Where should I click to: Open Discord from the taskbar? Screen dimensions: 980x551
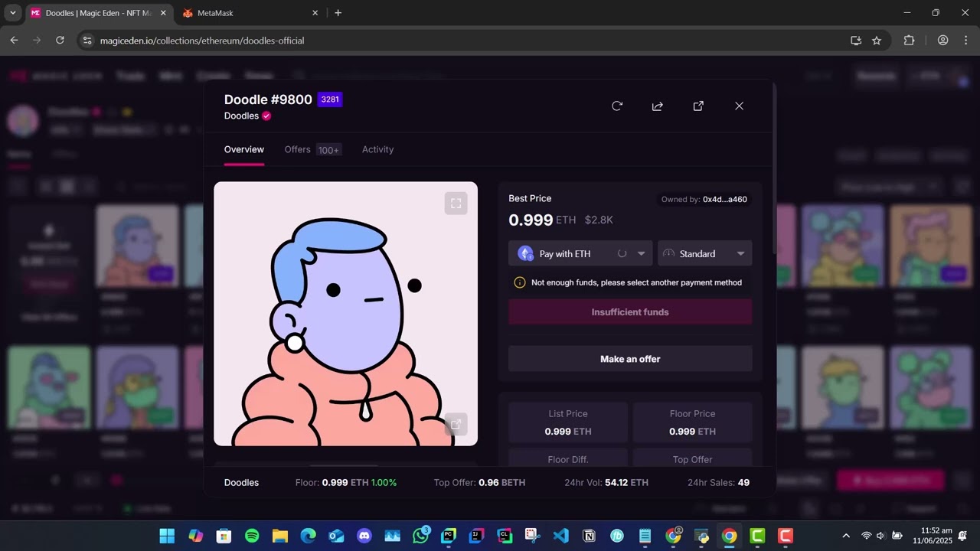364,536
